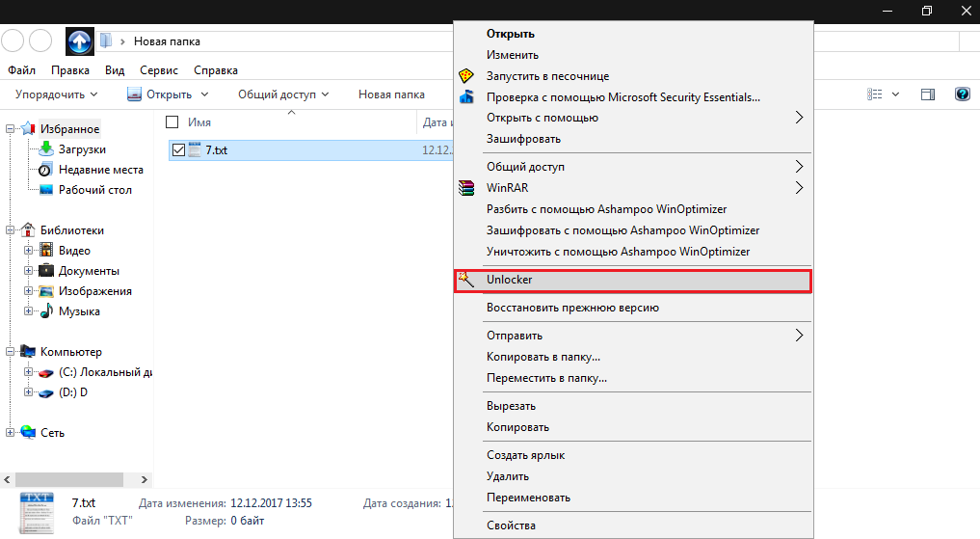Uncheck the checkbox beside 7.txt
The height and width of the screenshot is (539, 980).
[177, 149]
